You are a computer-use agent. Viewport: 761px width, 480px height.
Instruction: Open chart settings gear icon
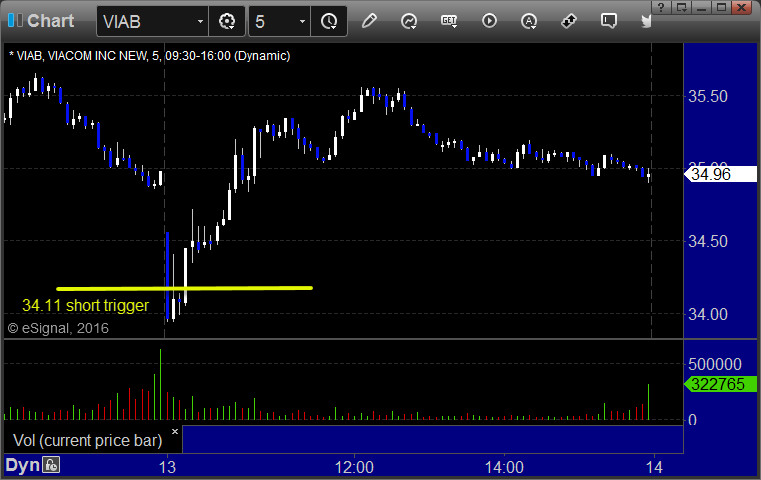pyautogui.click(x=227, y=21)
